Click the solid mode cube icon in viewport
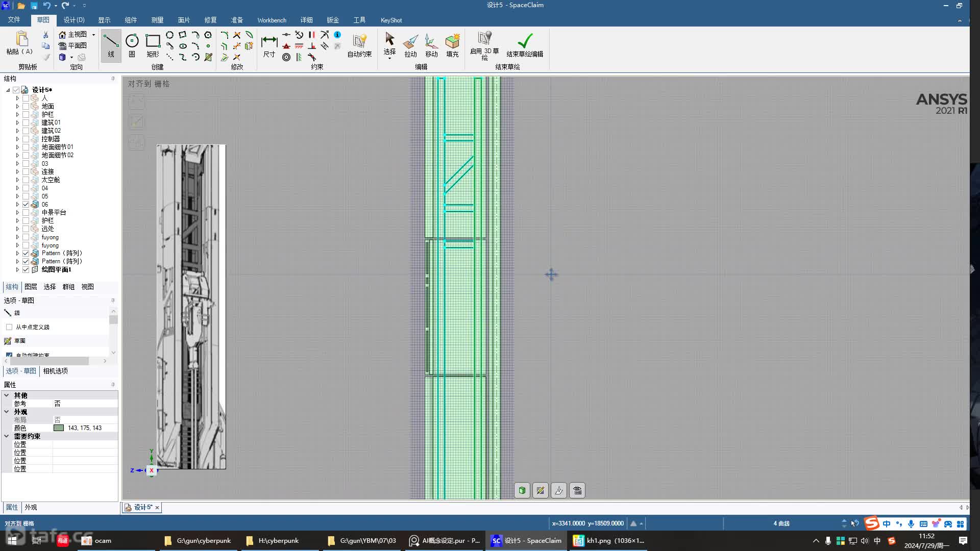The image size is (980, 551). tap(522, 490)
